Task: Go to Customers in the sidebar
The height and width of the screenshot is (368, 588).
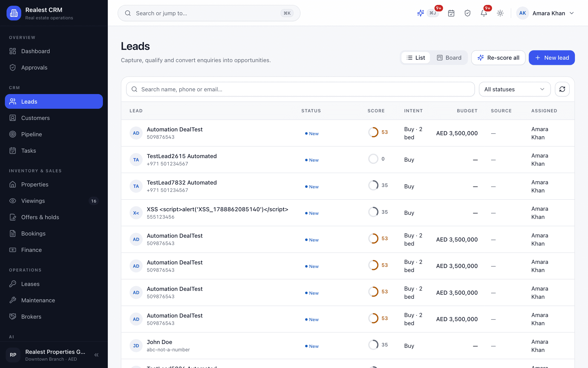Action: pos(54,118)
